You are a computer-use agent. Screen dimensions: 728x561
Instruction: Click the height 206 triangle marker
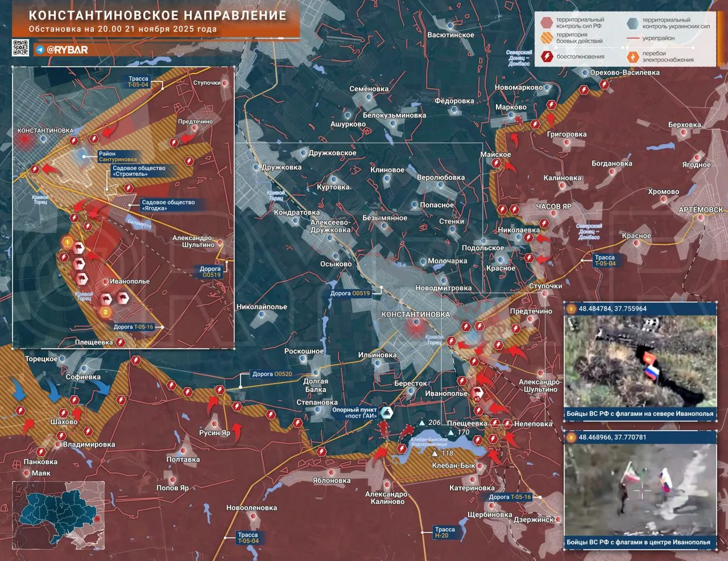421,423
